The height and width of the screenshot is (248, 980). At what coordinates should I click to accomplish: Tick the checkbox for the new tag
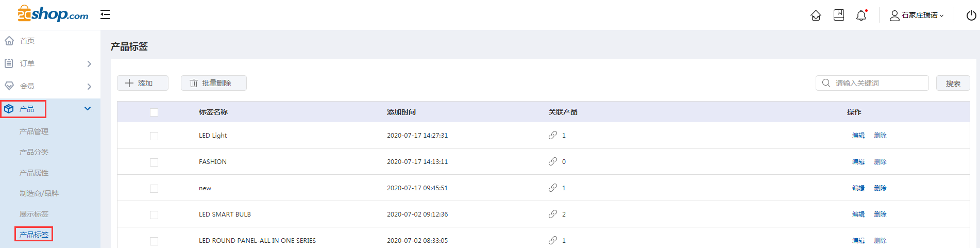pos(154,189)
